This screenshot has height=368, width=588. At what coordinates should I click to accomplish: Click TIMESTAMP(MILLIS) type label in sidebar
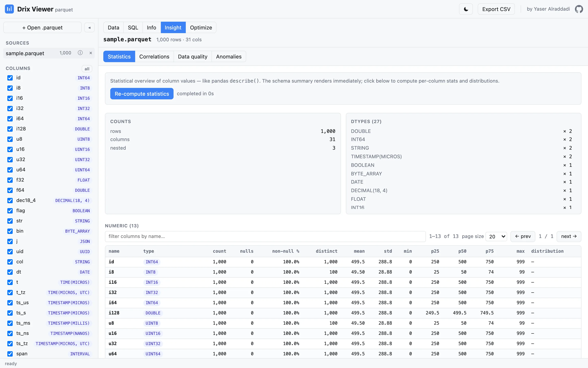click(x=69, y=323)
